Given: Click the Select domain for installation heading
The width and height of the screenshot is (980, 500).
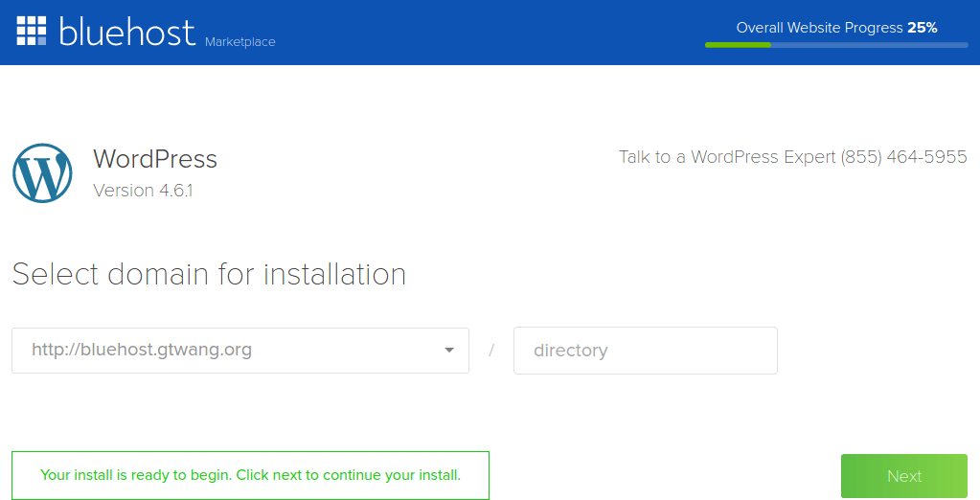Looking at the screenshot, I should click(209, 275).
